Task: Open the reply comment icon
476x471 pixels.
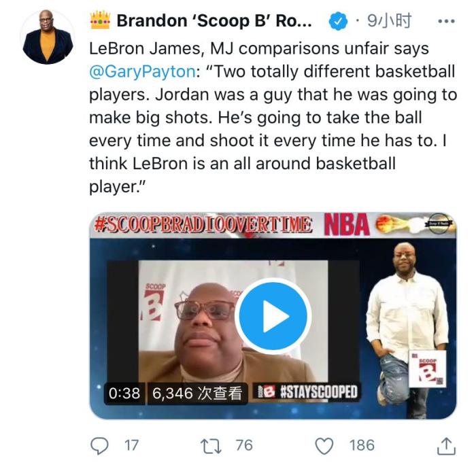Action: pos(99,446)
